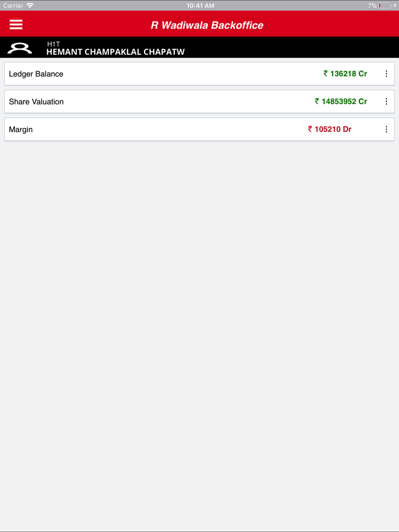Screen dimensions: 399x532
Task: Tap the H1T client code
Action: 53,44
